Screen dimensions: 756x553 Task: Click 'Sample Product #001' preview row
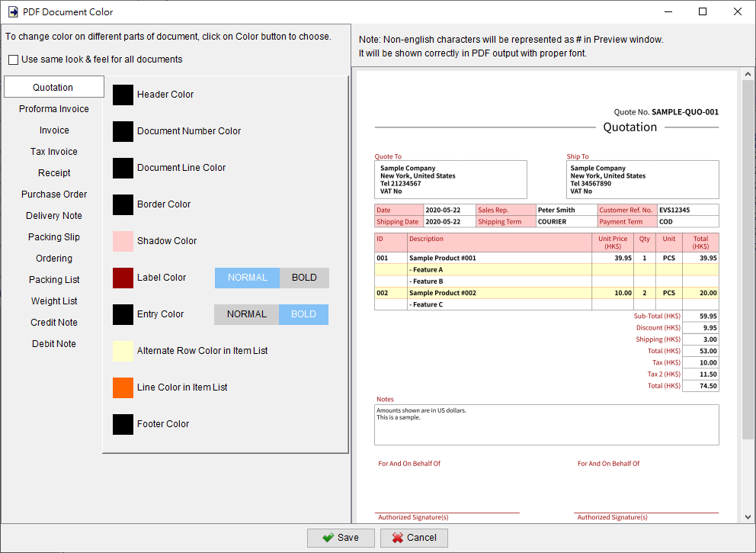point(546,258)
